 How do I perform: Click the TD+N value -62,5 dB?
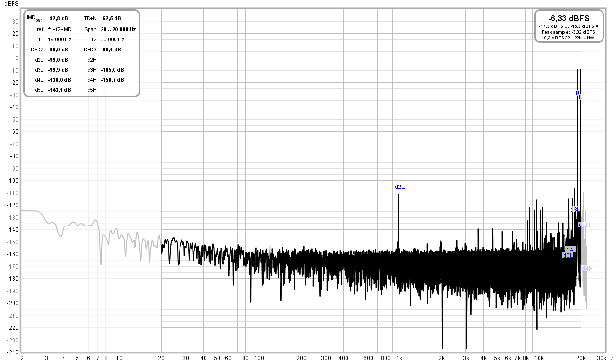(111, 19)
